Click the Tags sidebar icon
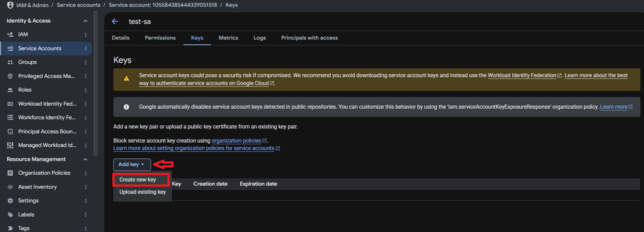Screen dimensions: 644x232 pos(10,228)
